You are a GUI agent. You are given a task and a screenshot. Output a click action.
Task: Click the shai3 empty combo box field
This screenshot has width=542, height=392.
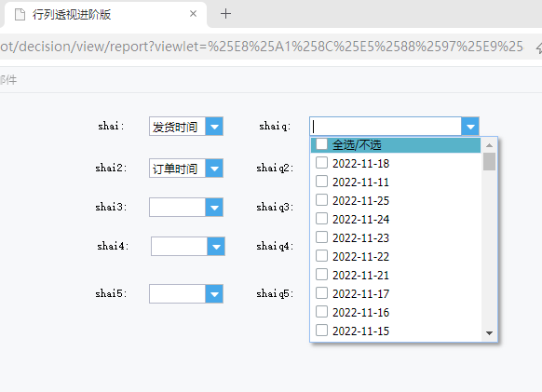tap(177, 208)
